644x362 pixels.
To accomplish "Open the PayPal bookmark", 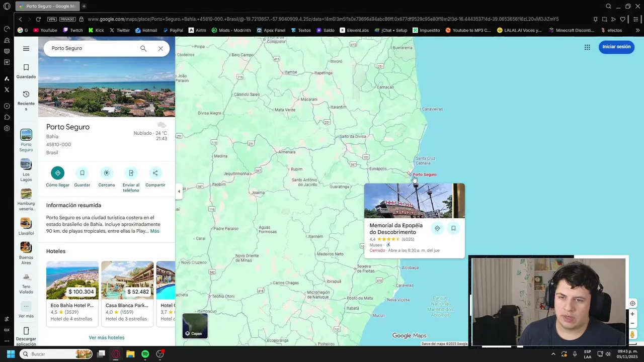I will [x=173, y=30].
